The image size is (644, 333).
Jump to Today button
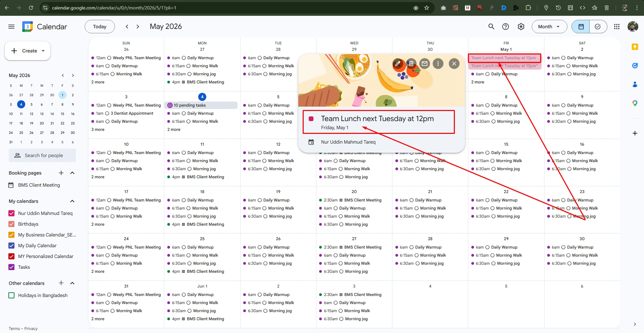100,27
